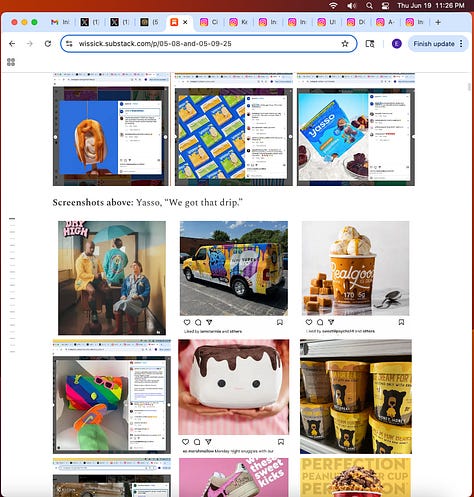Open the yellow bear pints image
Image resolution: width=474 pixels, height=497 pixels.
pyautogui.click(x=356, y=397)
